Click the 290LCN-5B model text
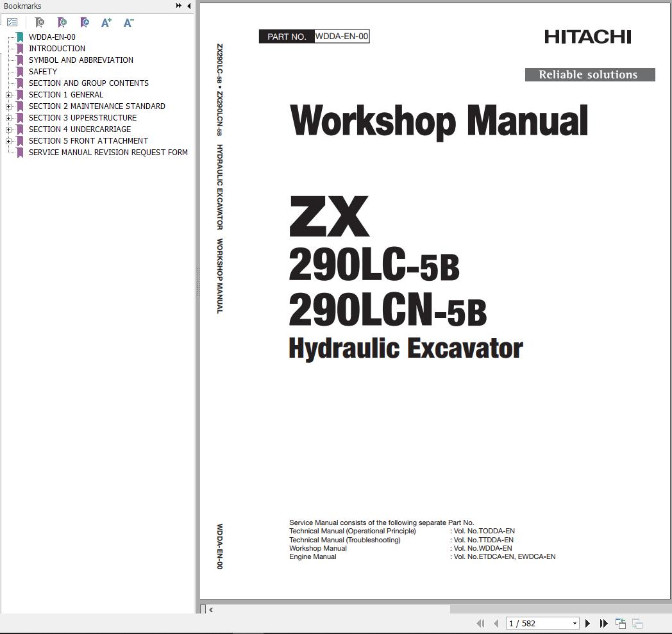Image resolution: width=672 pixels, height=634 pixels. (x=388, y=310)
